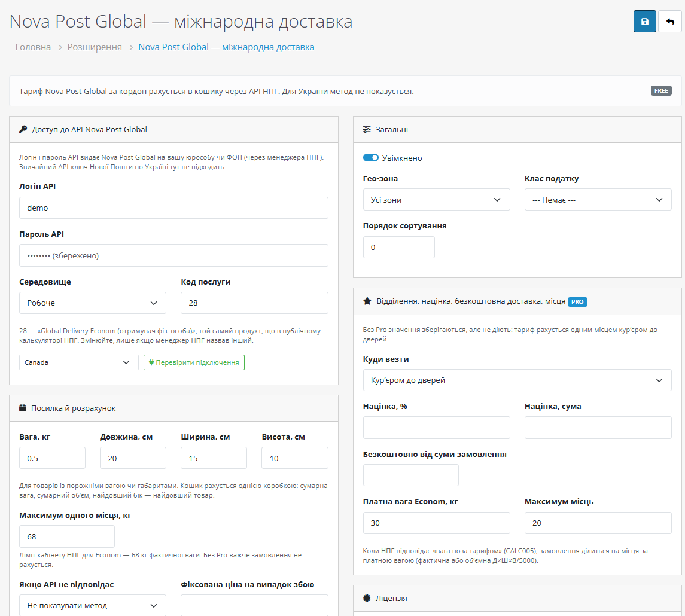This screenshot has width=685, height=616.
Task: Click the blue save icon button
Action: pos(644,22)
